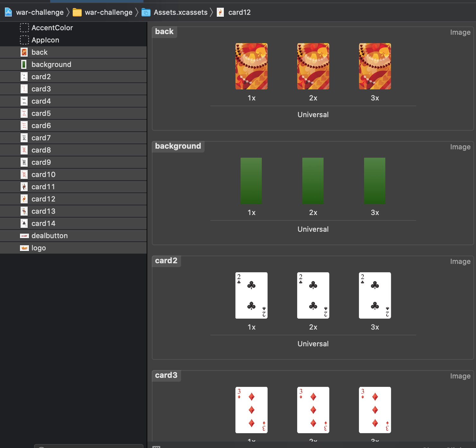The image size is (476, 448).
Task: Click Universal label under back images
Action: [313, 115]
